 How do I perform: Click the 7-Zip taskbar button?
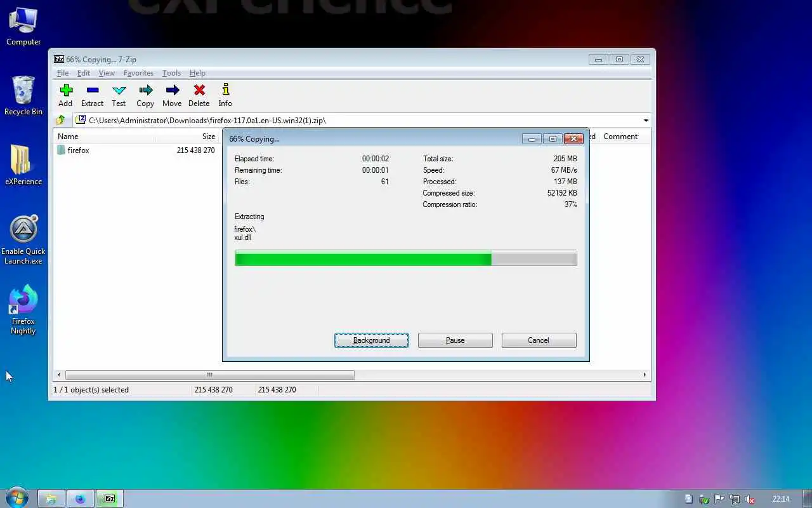(x=109, y=498)
